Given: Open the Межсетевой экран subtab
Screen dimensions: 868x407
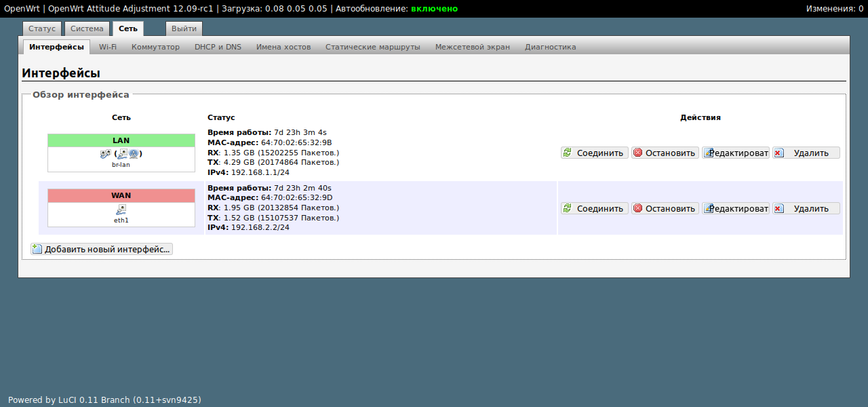Looking at the screenshot, I should (473, 47).
